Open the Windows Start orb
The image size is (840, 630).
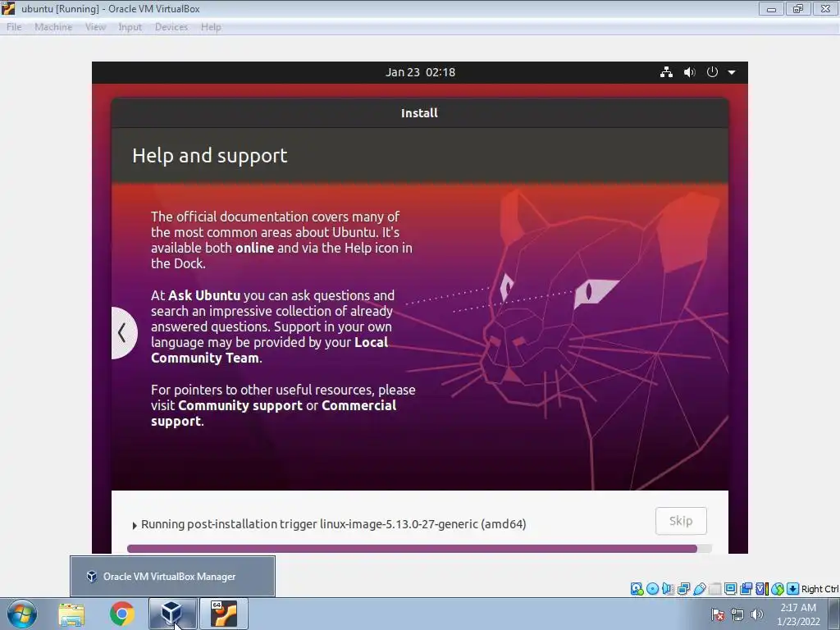click(x=22, y=614)
